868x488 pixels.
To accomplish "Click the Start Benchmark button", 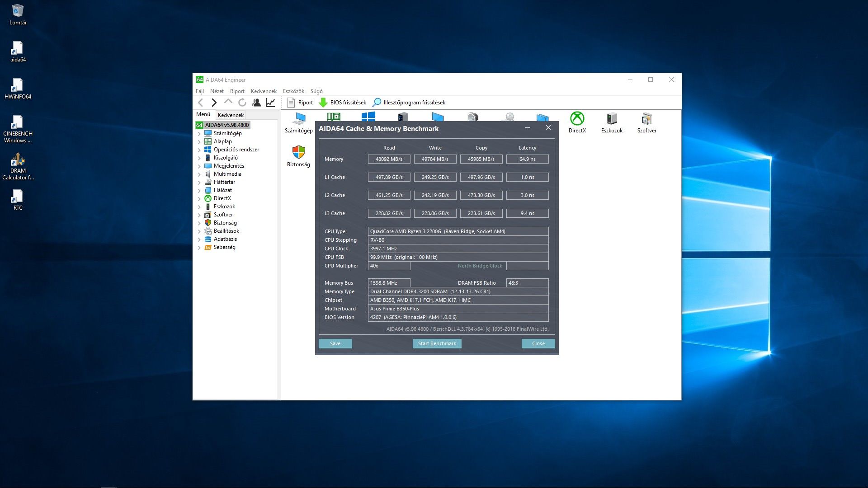I will 437,343.
